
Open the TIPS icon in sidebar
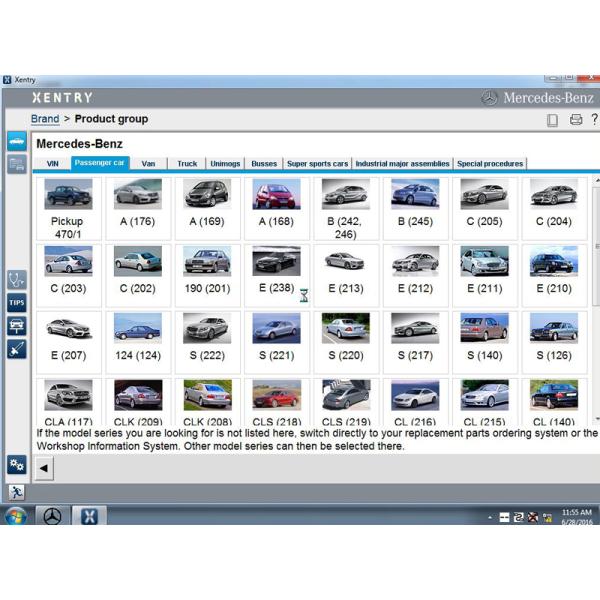17,303
